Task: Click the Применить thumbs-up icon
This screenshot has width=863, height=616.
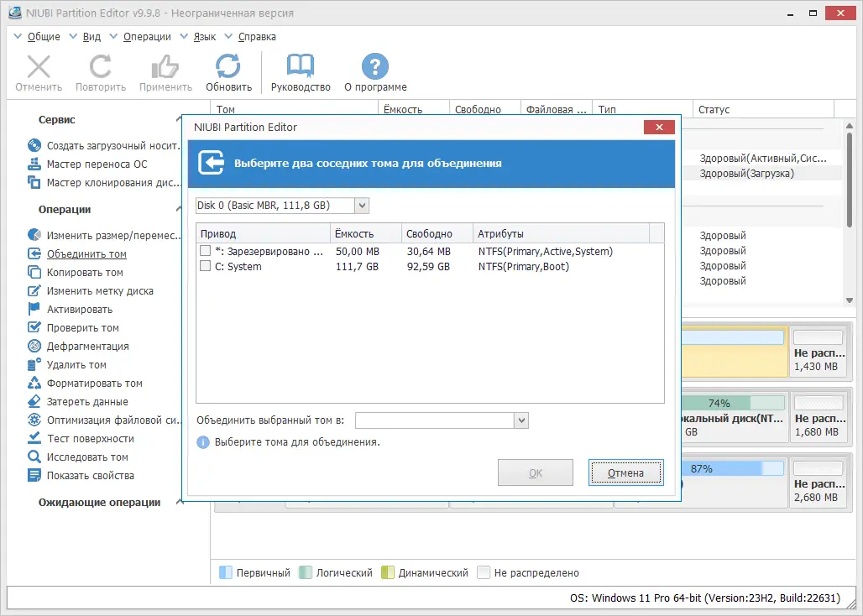Action: (x=165, y=66)
